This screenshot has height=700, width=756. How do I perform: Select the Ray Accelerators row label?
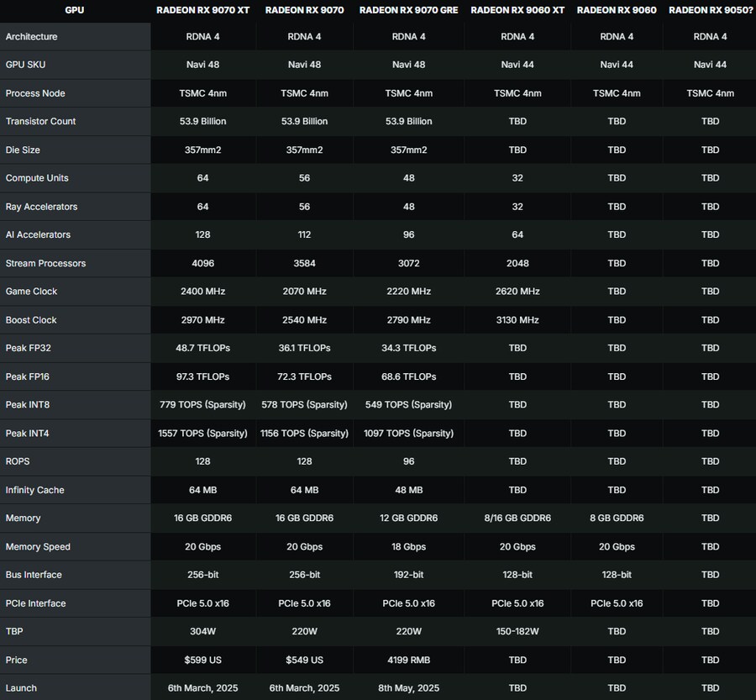pos(41,207)
